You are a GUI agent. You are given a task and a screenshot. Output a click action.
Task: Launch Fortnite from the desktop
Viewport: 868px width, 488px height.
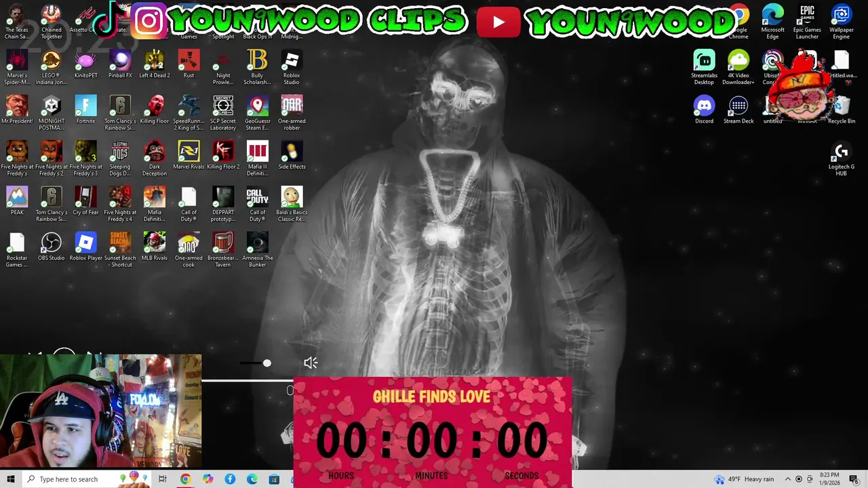(86, 110)
